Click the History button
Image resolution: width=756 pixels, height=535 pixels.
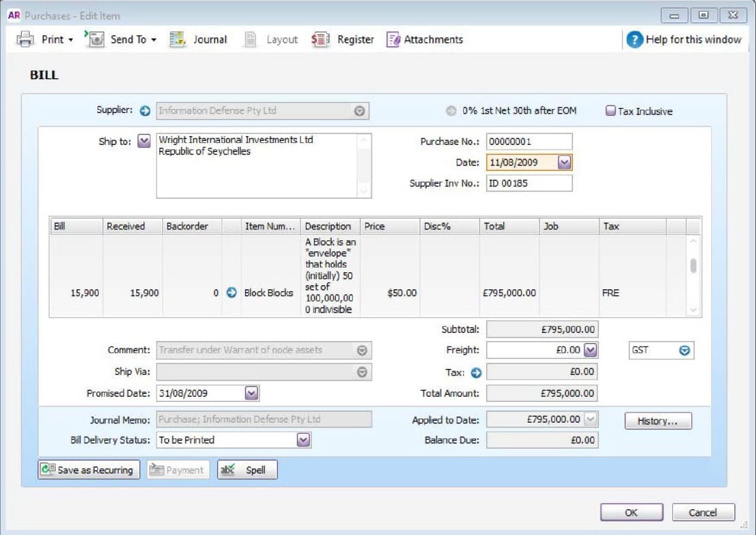coord(657,421)
